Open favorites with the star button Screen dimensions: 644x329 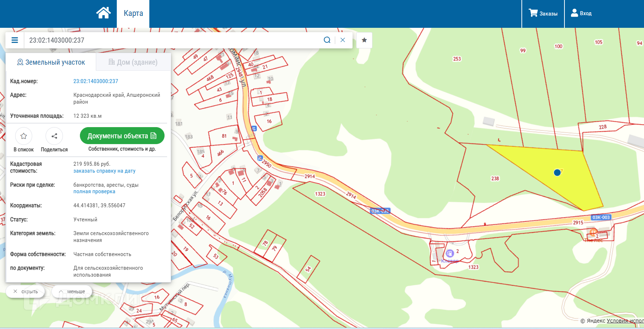pos(364,40)
